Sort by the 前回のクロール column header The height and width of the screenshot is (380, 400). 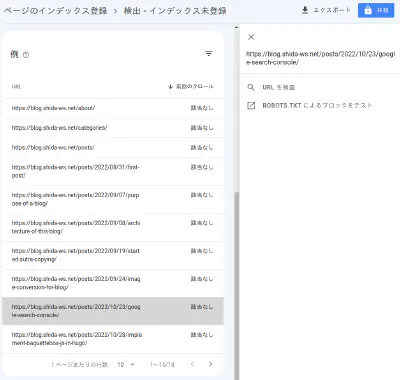[x=191, y=87]
